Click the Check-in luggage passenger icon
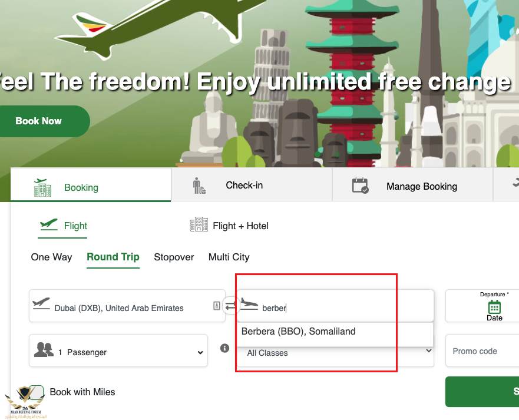 (x=199, y=186)
